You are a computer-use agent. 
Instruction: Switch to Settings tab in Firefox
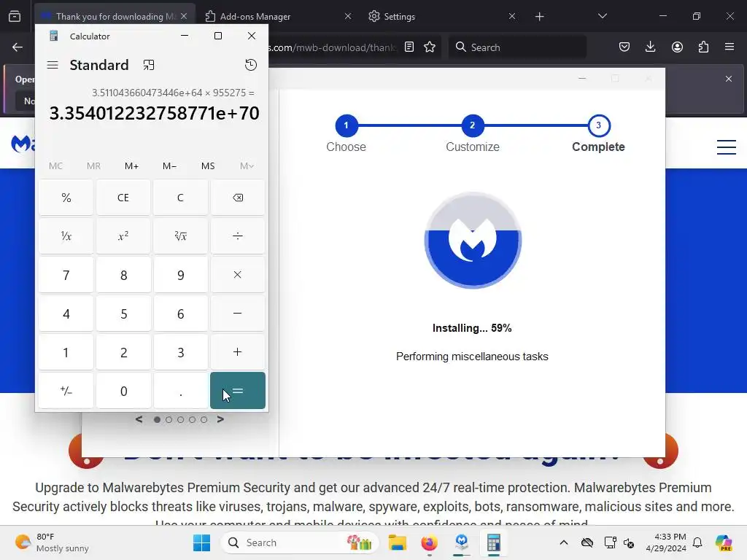(x=441, y=16)
